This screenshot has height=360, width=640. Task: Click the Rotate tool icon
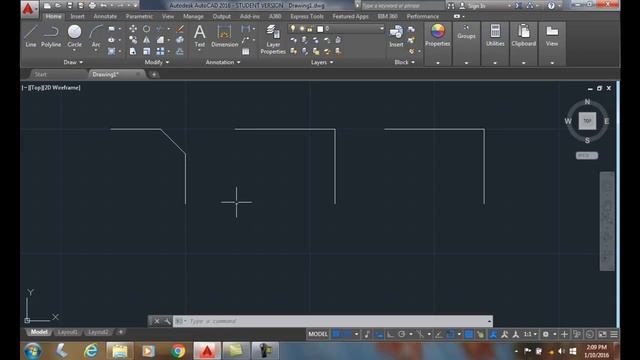click(146, 29)
